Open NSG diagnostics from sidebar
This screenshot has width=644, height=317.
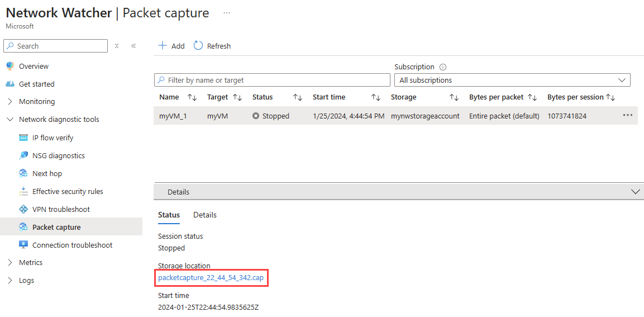coord(58,156)
